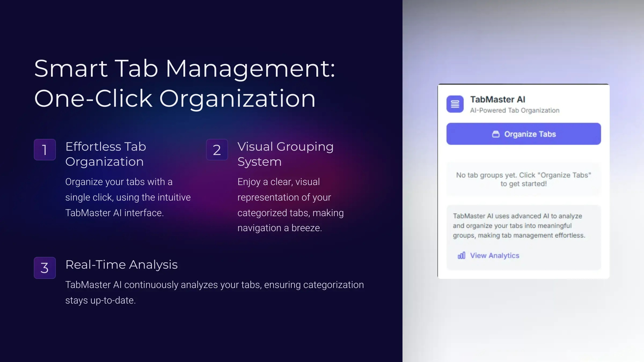644x362 pixels.
Task: Click the bar chart analytics icon
Action: 461,256
